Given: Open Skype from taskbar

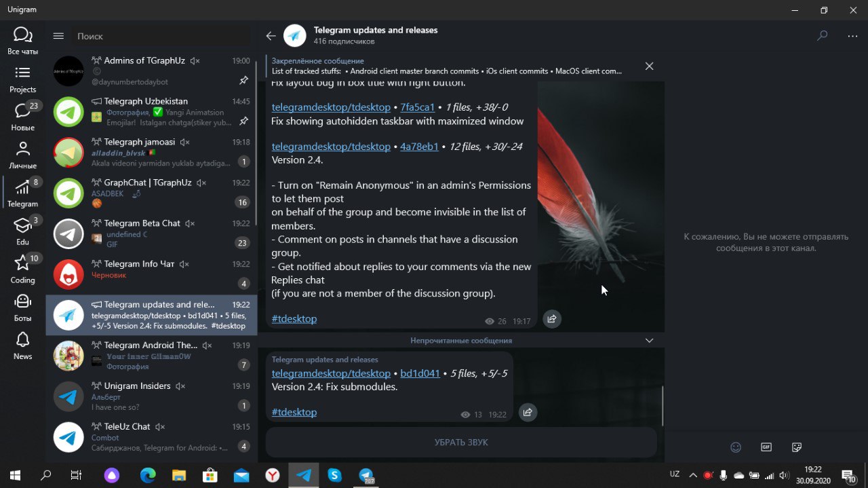Looking at the screenshot, I should pos(334,475).
